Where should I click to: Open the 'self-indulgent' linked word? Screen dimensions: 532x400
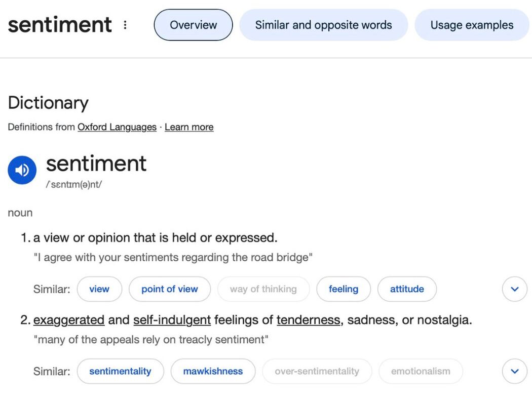172,320
